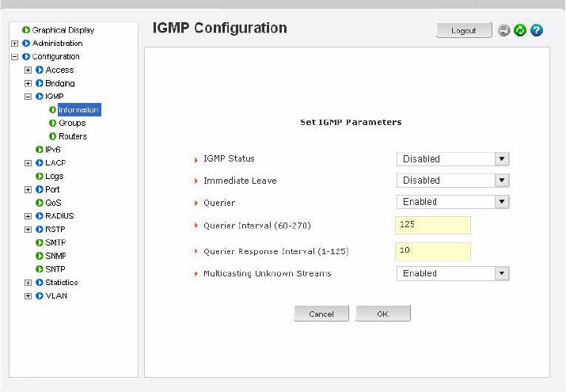Click the RADIUS blue bullet icon
Image resolution: width=566 pixels, height=392 pixels.
pos(40,216)
